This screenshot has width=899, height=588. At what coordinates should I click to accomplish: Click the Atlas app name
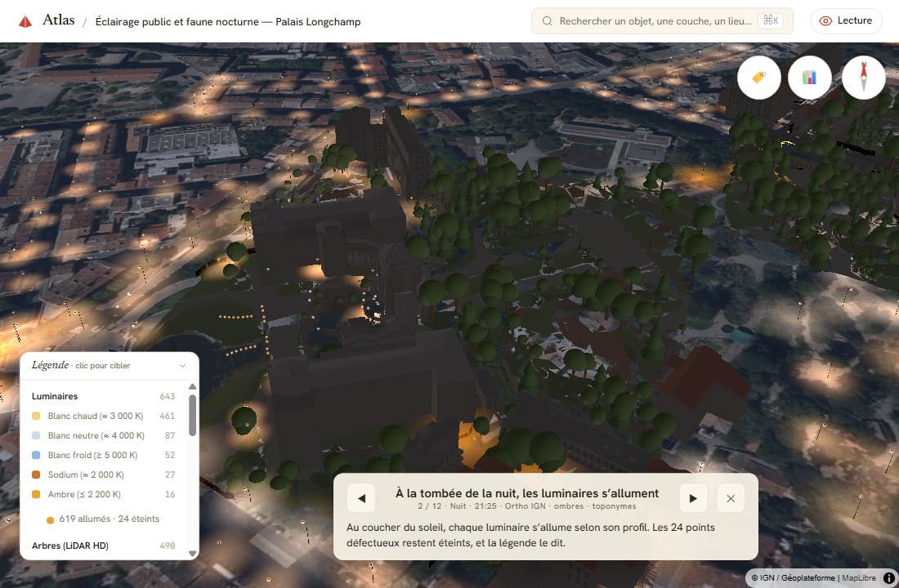click(59, 20)
